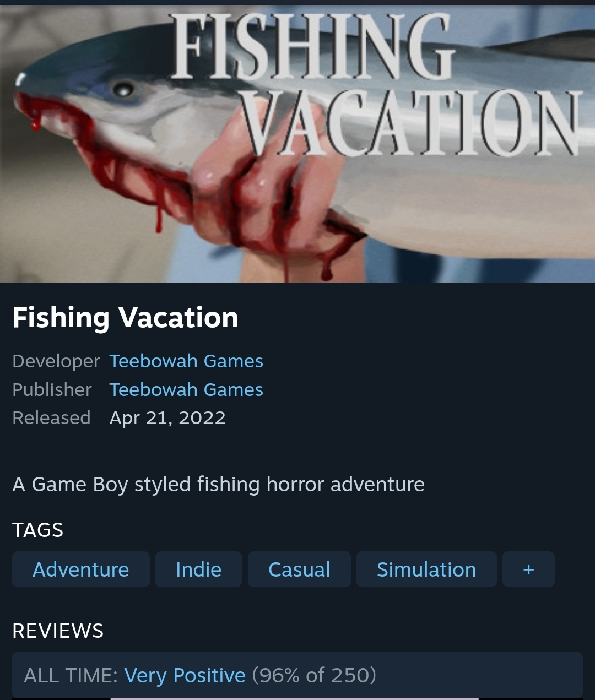This screenshot has height=700, width=595.
Task: Open the Teebowah Games publisher link
Action: click(186, 390)
